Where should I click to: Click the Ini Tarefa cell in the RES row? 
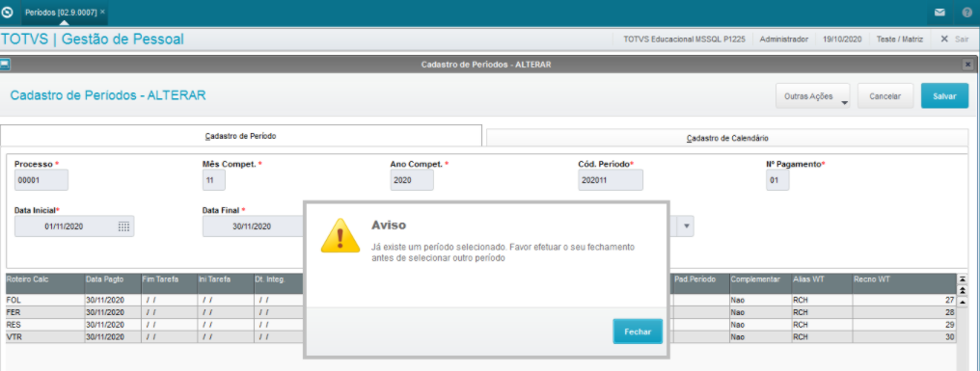(x=225, y=324)
